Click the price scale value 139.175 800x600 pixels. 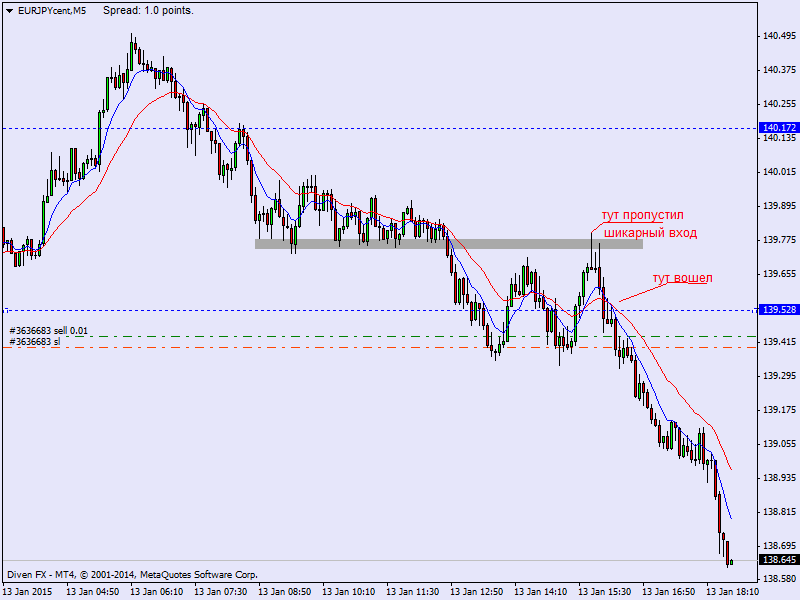[779, 410]
